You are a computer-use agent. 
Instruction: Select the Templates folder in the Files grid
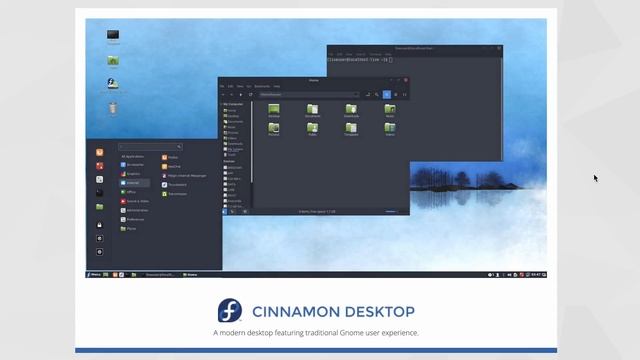[x=351, y=129]
